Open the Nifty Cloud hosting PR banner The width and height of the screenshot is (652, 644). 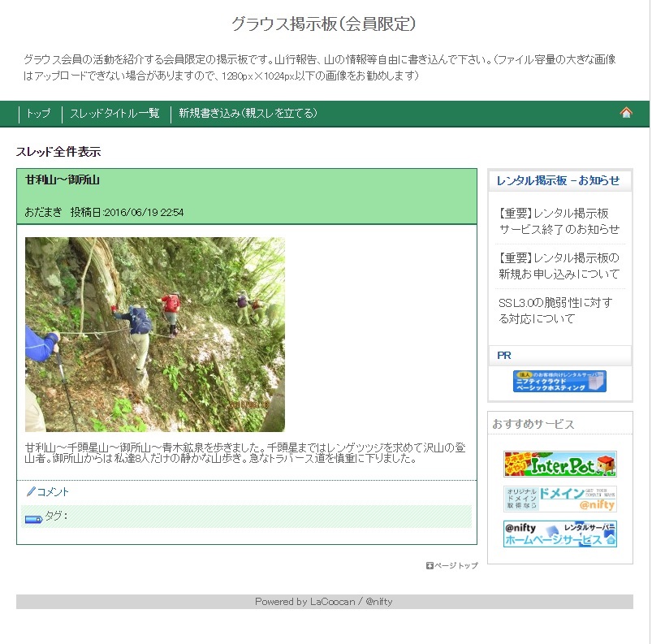[559, 381]
